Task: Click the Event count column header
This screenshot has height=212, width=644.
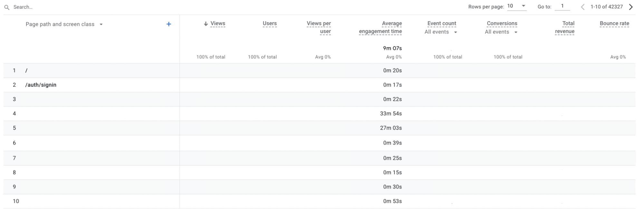Action: tap(442, 24)
